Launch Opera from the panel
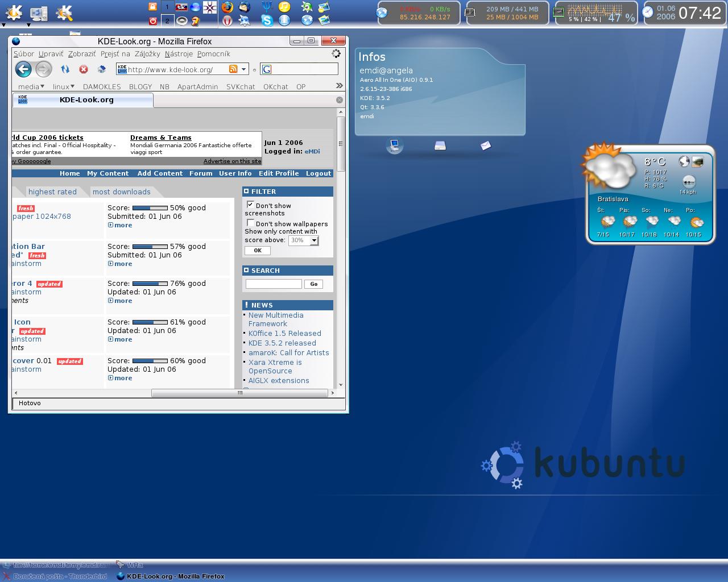Screen dimensions: 728x582 [227, 21]
